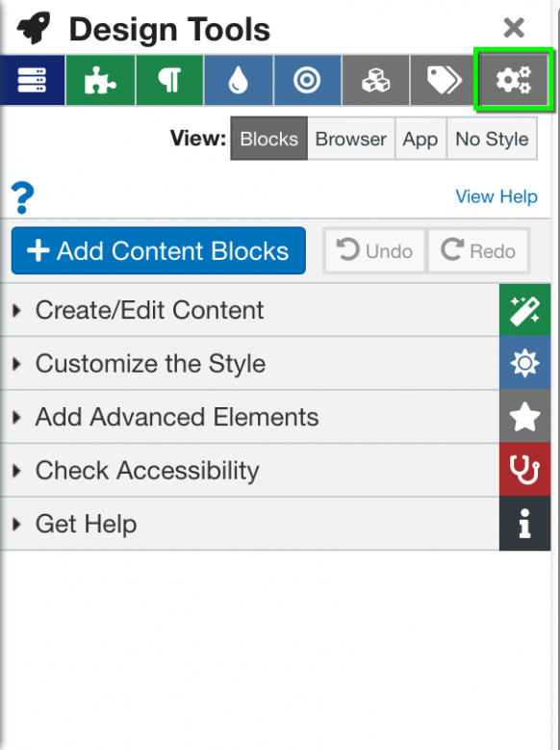Image resolution: width=560 pixels, height=750 pixels.
Task: Click the blue question mark icon
Action: tap(22, 197)
